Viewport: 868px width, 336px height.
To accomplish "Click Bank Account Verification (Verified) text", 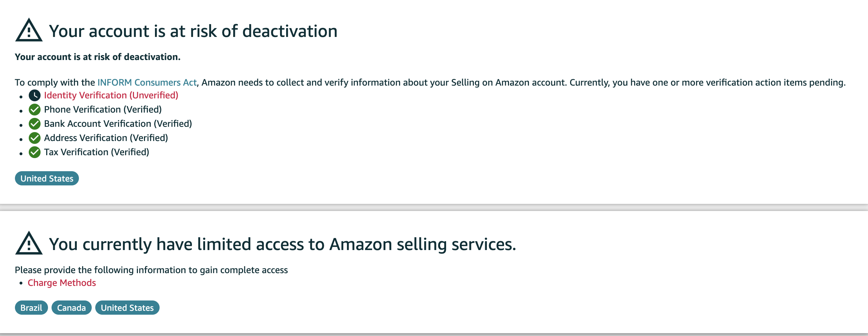I will coord(118,124).
